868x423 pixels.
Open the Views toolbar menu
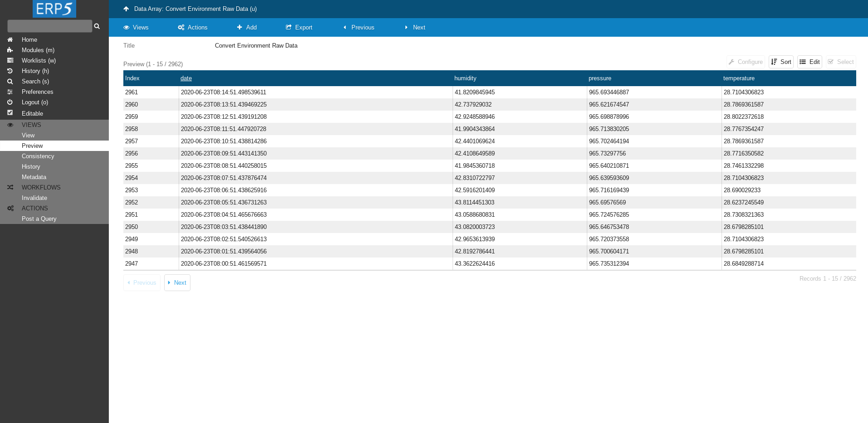tap(136, 28)
